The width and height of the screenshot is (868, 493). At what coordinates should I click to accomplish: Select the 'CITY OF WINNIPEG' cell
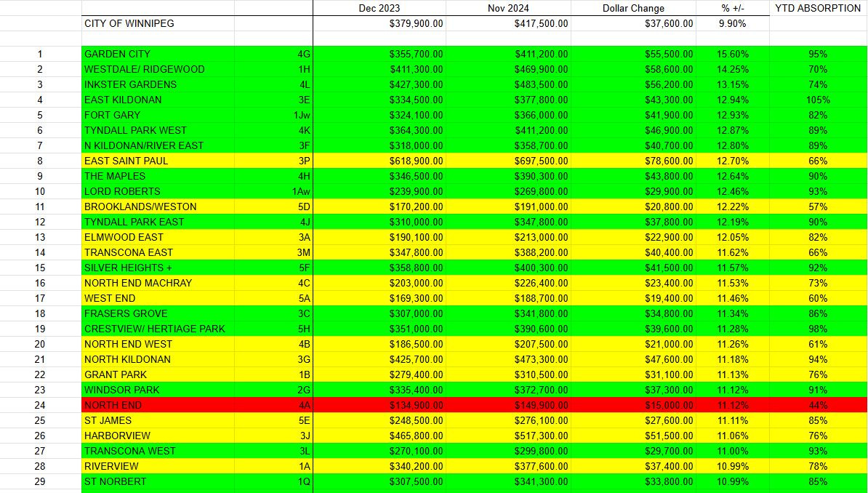[158, 23]
